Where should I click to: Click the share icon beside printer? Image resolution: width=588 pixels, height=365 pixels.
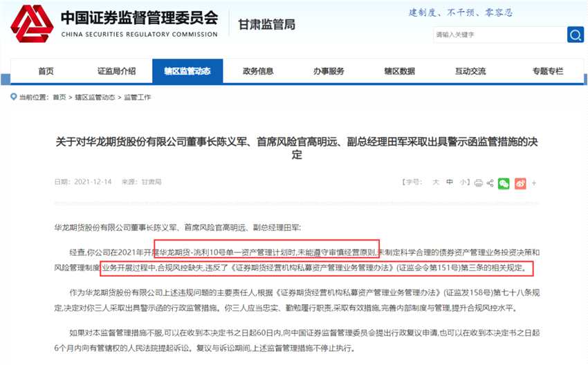(x=490, y=183)
